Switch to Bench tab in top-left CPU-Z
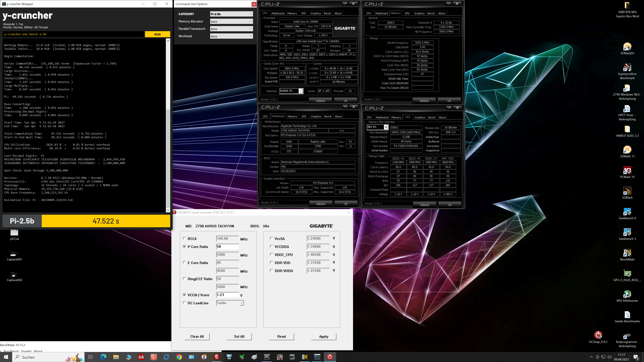This screenshot has width=644, height=362. 327,13
